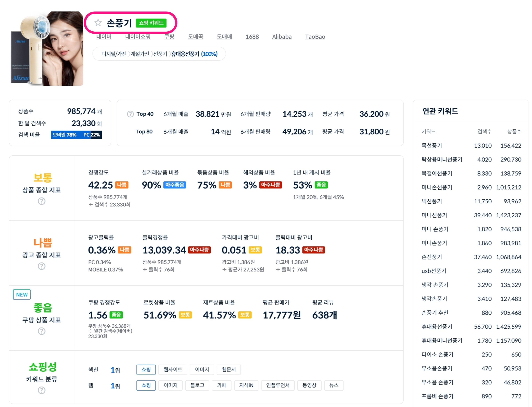Open the Alibaba link
Screen dimensions: 532x407
tap(282, 37)
